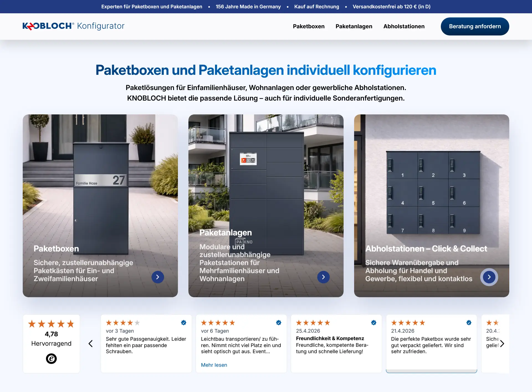
Task: Click the star rating of the 'vor 6 Tagen' review
Action: pyautogui.click(x=218, y=323)
